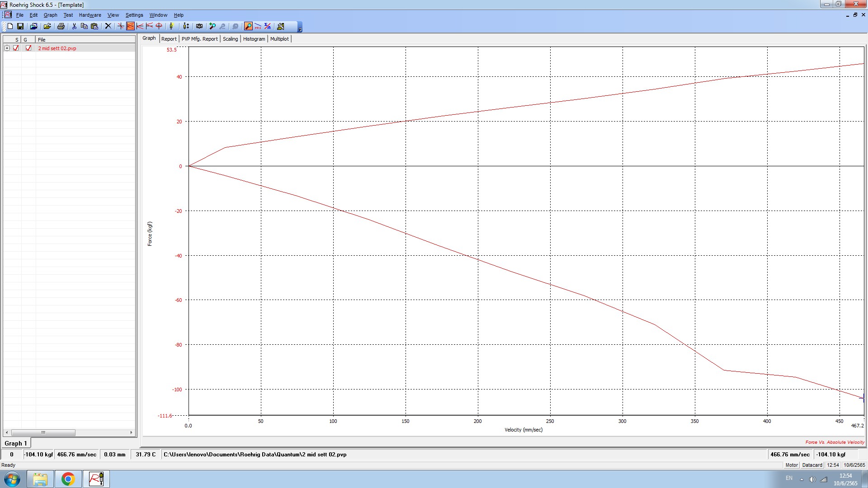Click the black X delete icon

(108, 26)
